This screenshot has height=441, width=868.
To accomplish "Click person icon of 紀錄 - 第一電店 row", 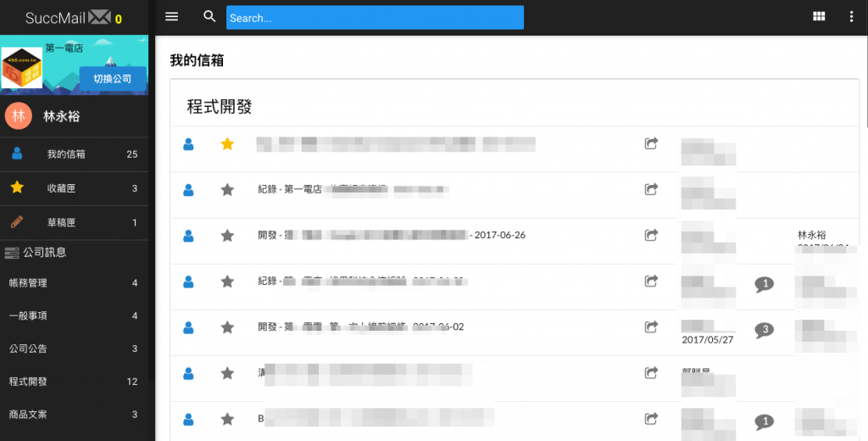I will click(188, 190).
